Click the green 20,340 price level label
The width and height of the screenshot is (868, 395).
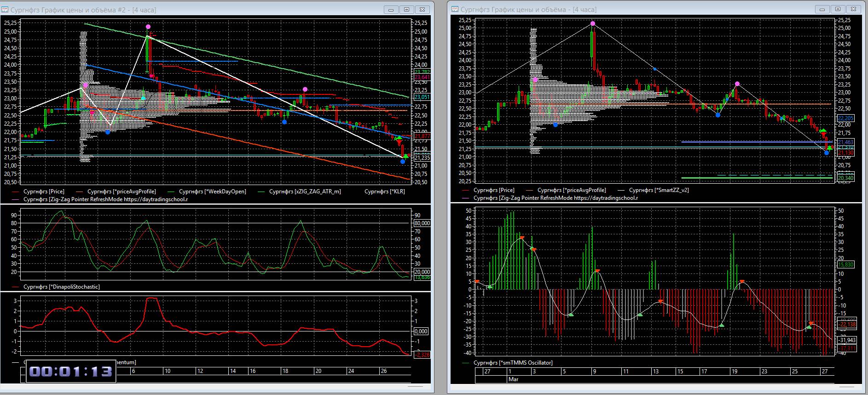(x=845, y=178)
